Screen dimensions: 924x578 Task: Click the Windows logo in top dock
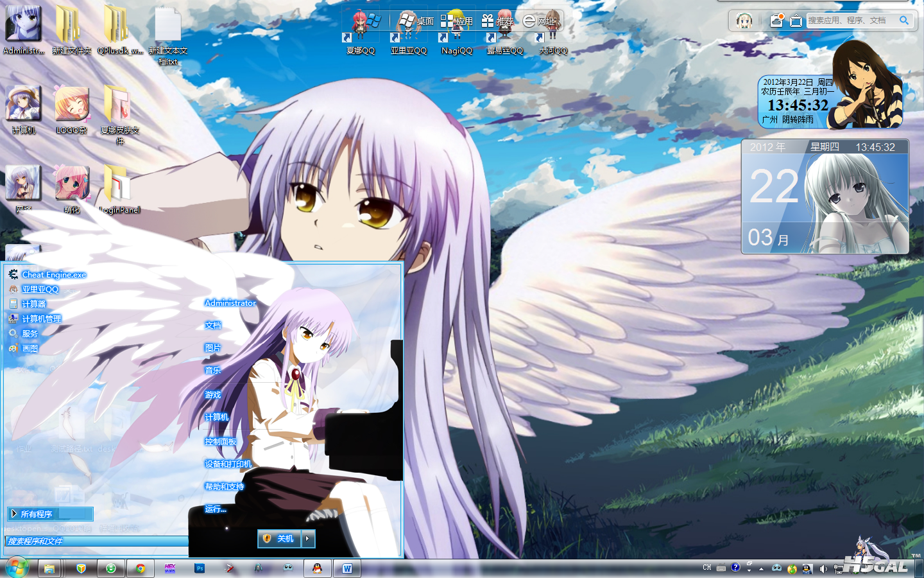point(374,21)
